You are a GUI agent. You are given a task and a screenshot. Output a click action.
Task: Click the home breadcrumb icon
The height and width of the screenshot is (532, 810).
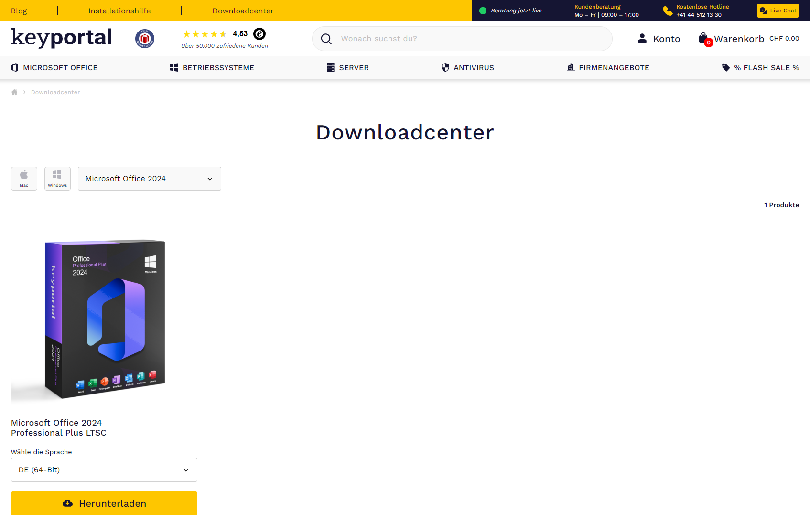(14, 92)
